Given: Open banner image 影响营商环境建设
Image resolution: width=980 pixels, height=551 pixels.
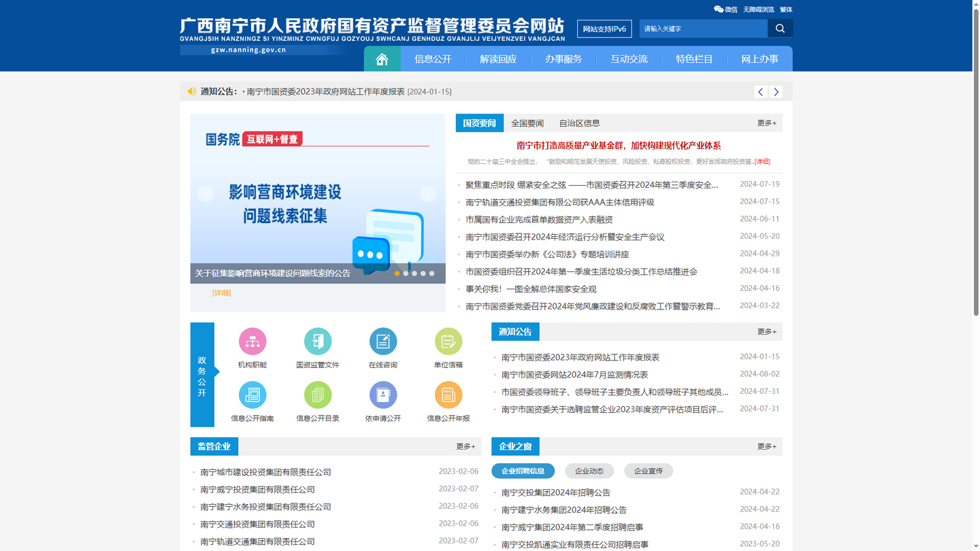Looking at the screenshot, I should [x=318, y=199].
